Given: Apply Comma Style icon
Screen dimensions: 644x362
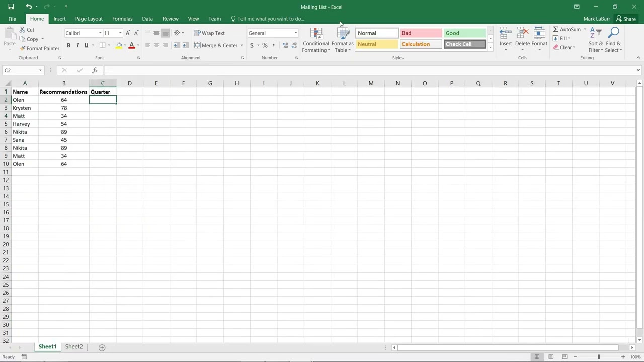Looking at the screenshot, I should coord(273,45).
